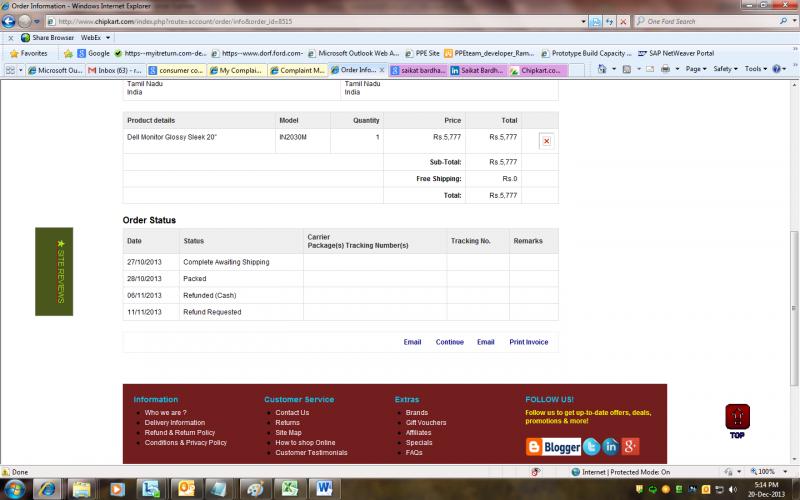Click the Continue link
The image size is (800, 500).
449,342
